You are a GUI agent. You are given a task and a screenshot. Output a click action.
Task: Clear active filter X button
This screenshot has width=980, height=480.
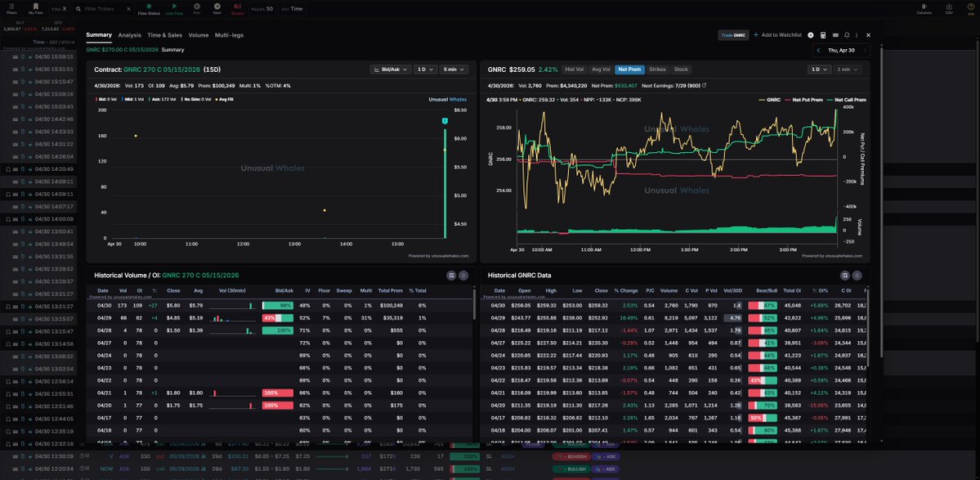pos(65,9)
